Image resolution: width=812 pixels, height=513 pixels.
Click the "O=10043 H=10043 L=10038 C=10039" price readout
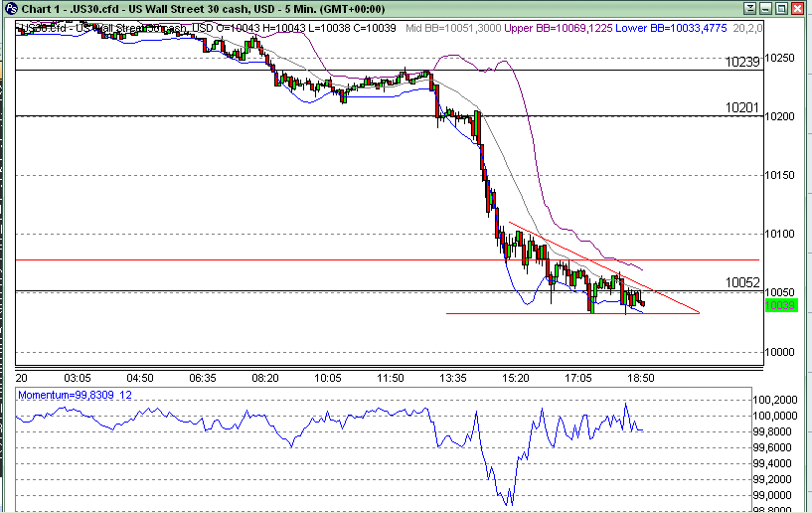coord(306,28)
